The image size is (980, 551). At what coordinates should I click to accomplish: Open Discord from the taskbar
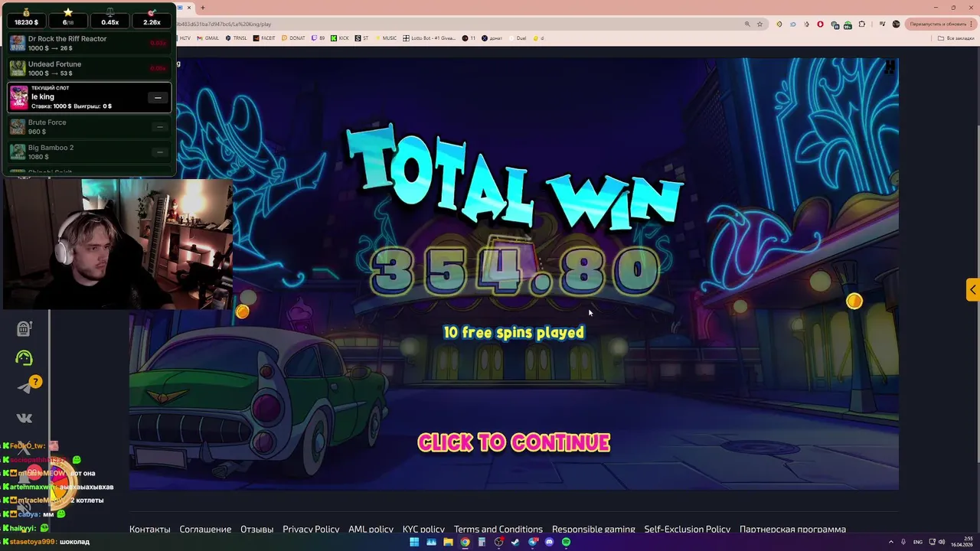[x=549, y=542]
